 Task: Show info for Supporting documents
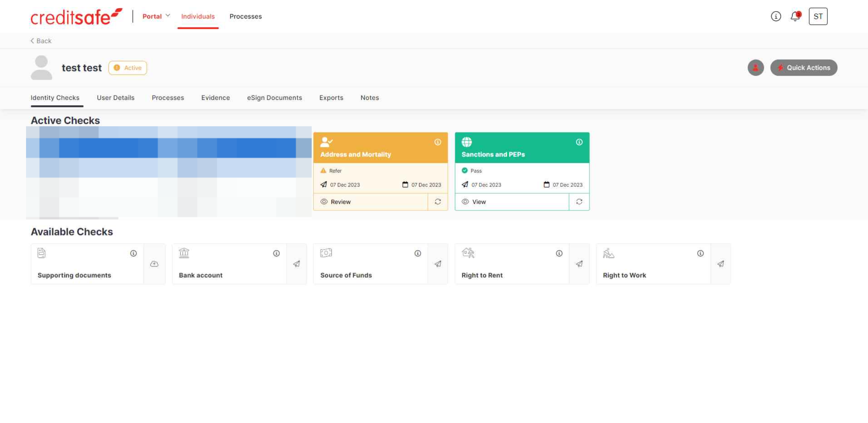click(133, 253)
